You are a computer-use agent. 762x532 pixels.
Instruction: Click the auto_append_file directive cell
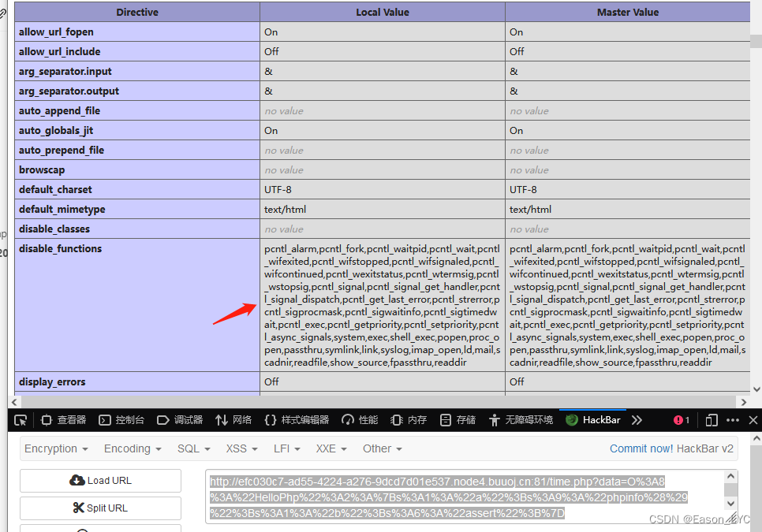coord(137,110)
